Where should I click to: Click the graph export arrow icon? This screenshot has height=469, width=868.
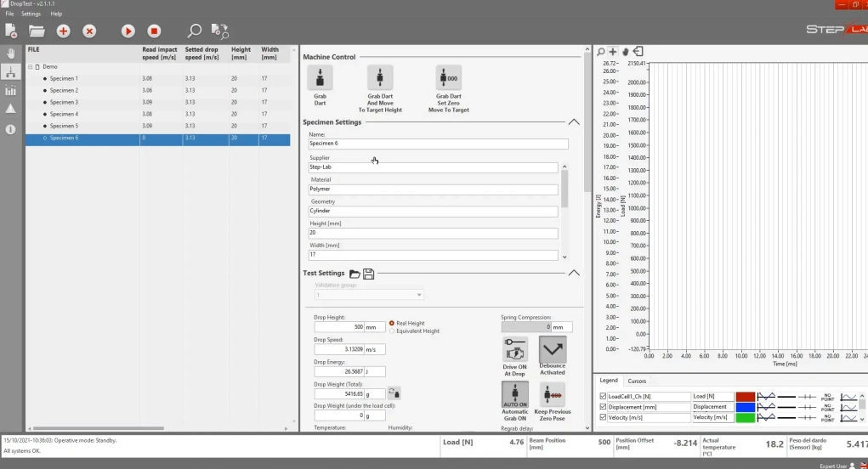(638, 52)
